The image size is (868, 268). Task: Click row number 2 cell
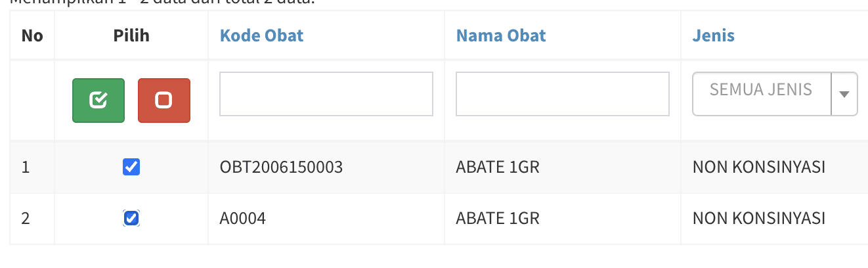(x=26, y=218)
